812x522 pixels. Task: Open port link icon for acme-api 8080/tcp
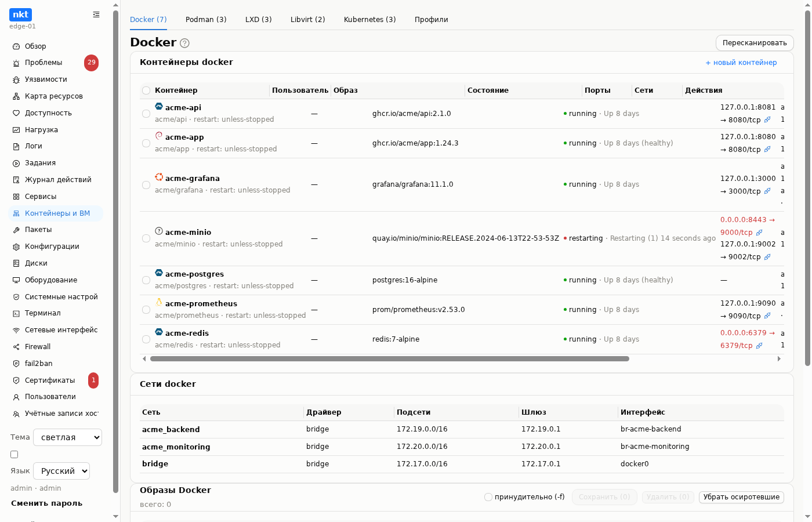tap(767, 120)
